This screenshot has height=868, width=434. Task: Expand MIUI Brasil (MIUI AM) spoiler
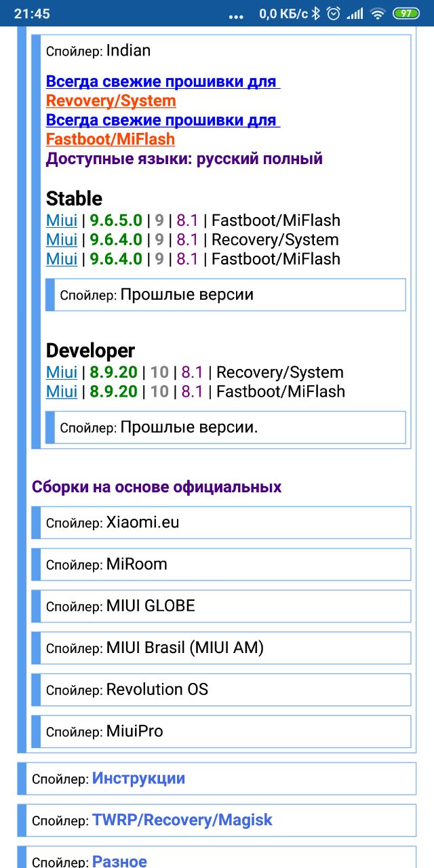point(221,648)
